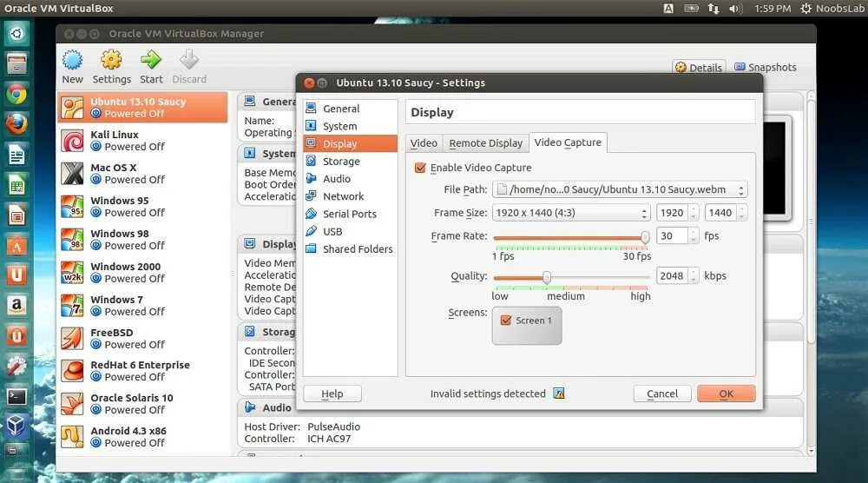Click the invalid settings warning icon
Viewport: 868px width, 483px height.
(x=559, y=394)
